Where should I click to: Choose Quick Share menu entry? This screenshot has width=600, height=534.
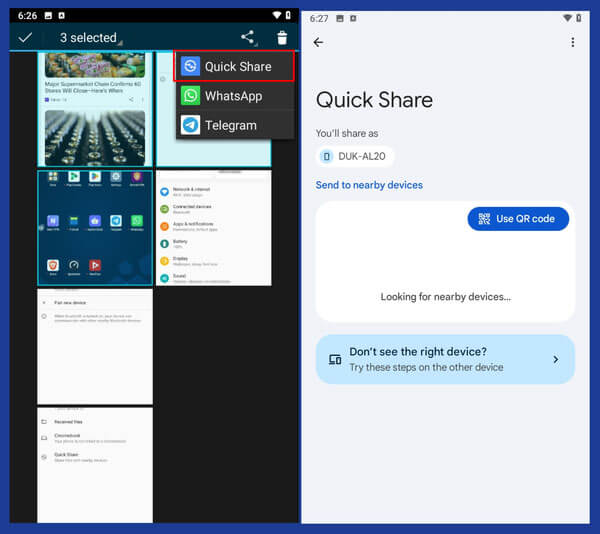click(x=238, y=67)
